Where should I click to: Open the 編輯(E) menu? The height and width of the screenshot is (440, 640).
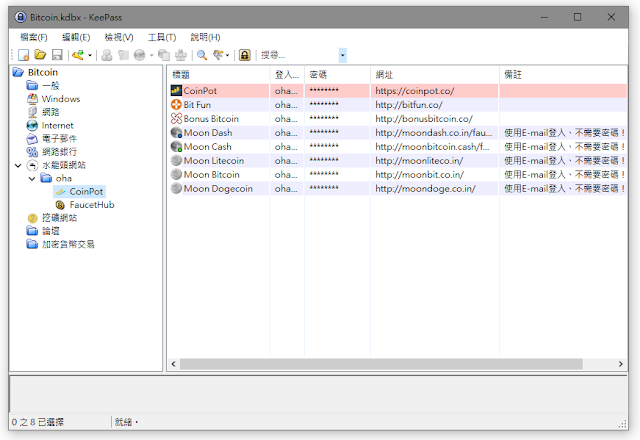point(76,37)
